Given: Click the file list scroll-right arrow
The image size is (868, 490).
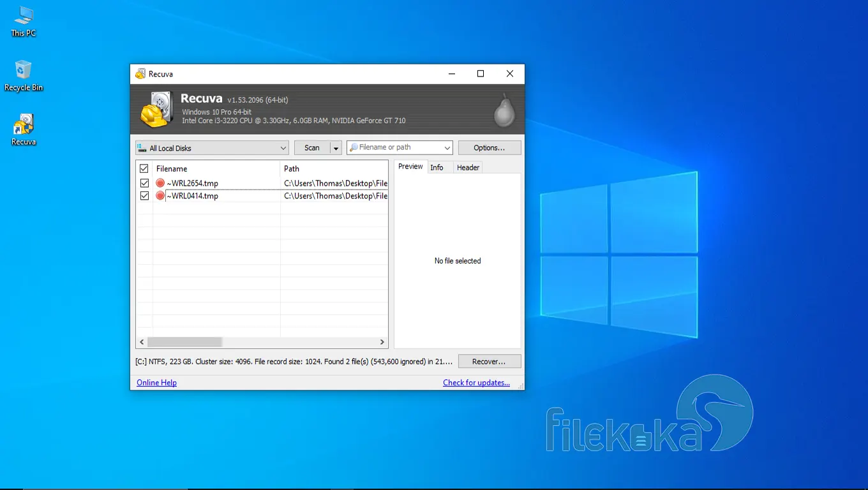Looking at the screenshot, I should (x=382, y=342).
